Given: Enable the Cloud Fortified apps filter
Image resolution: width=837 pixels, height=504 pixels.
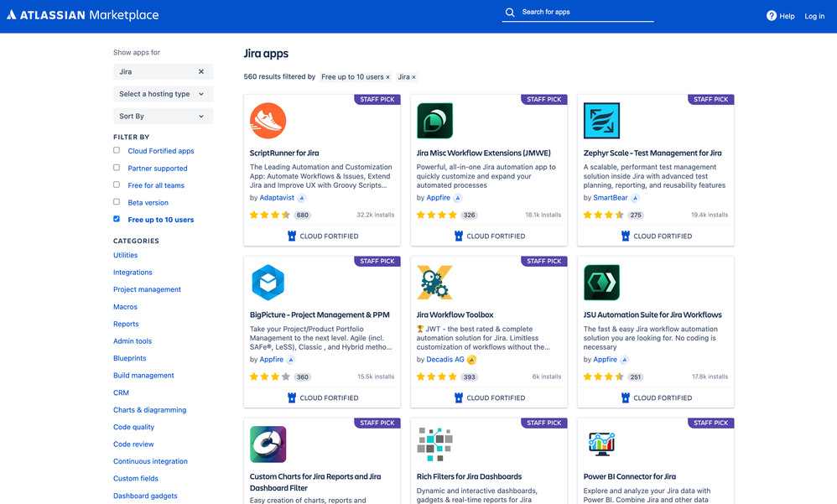Looking at the screenshot, I should click(x=117, y=150).
